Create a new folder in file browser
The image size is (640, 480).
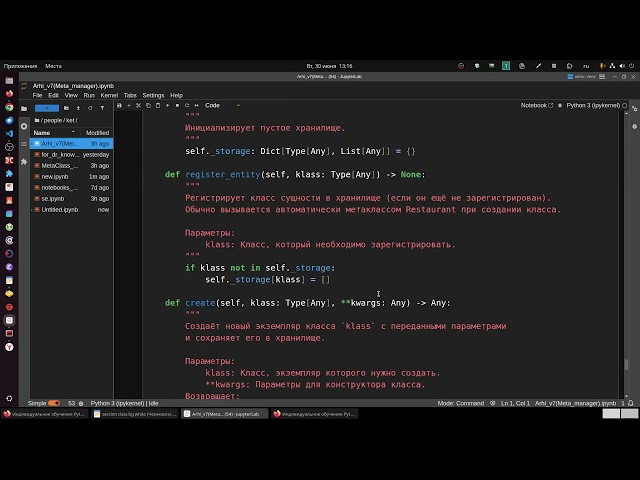[x=66, y=108]
